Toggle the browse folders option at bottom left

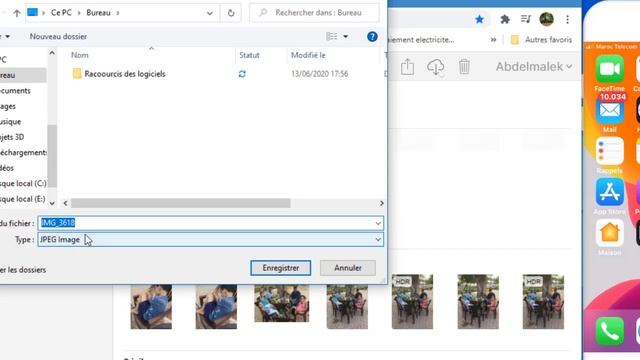[23, 270]
